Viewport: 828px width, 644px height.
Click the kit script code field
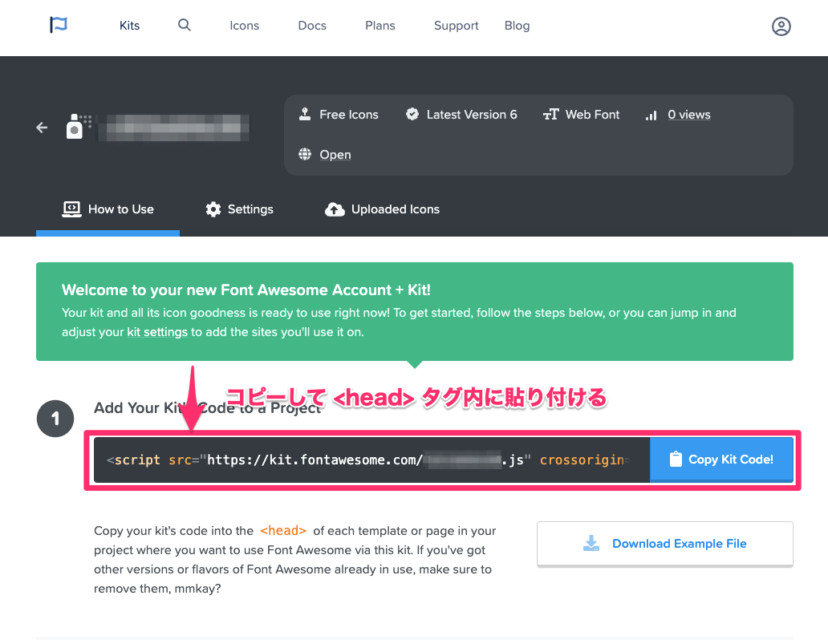point(371,460)
